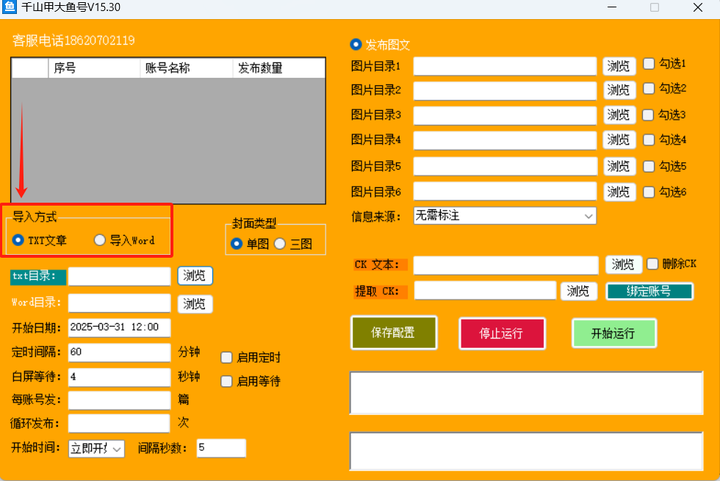Focus the txt目录 input field
720x481 pixels.
point(119,276)
